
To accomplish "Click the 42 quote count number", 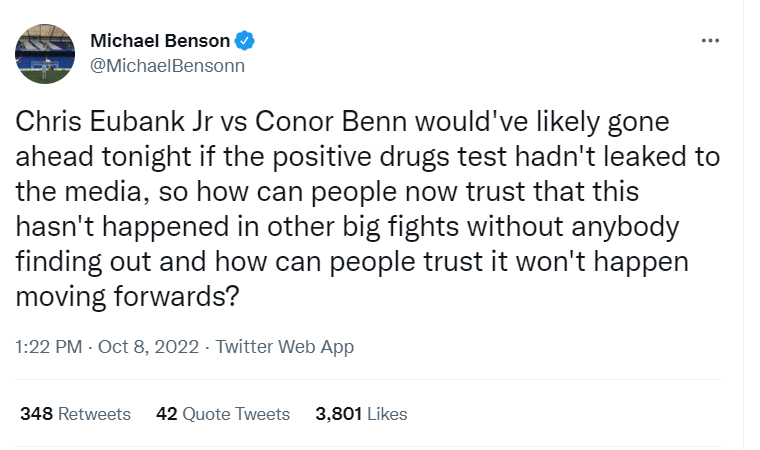I will click(167, 414).
